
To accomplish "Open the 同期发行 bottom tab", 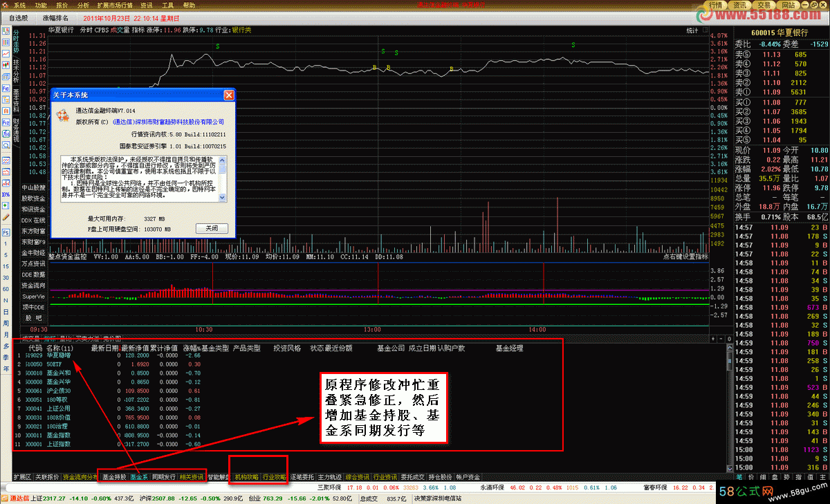I will [164, 477].
